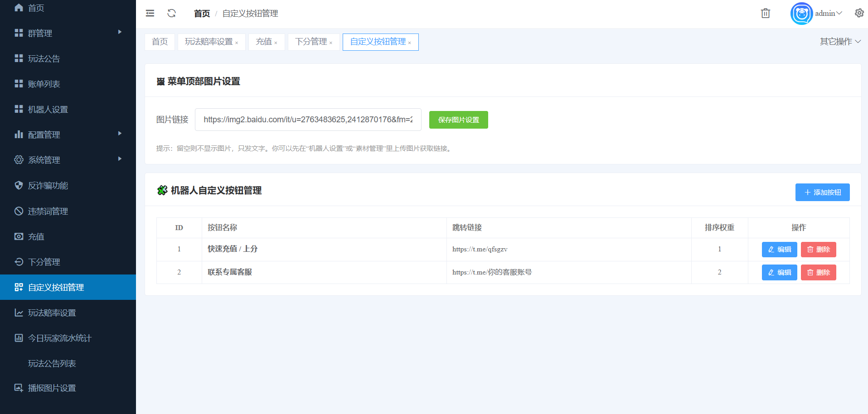The width and height of the screenshot is (868, 414).
Task: Click the trash can icon in header
Action: [x=765, y=14]
